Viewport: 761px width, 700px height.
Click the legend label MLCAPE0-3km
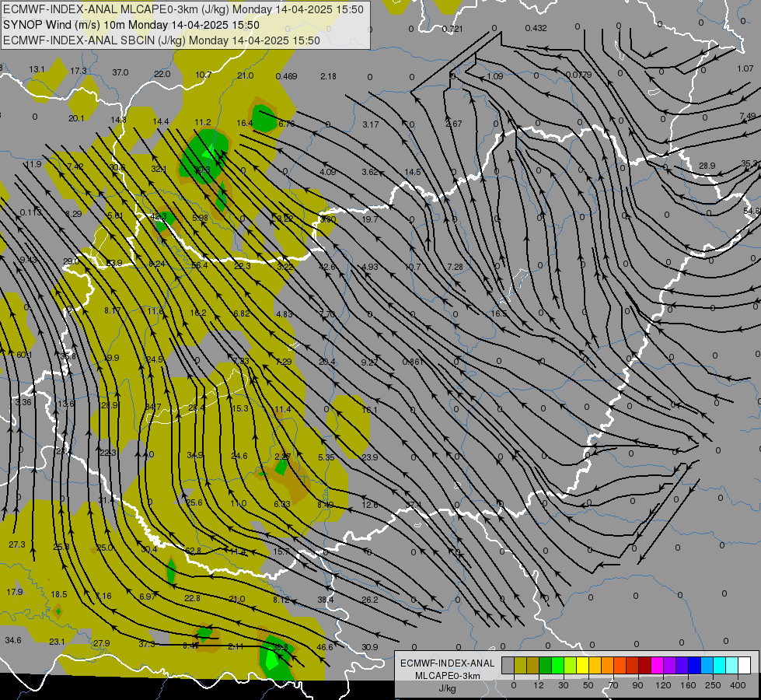[448, 676]
